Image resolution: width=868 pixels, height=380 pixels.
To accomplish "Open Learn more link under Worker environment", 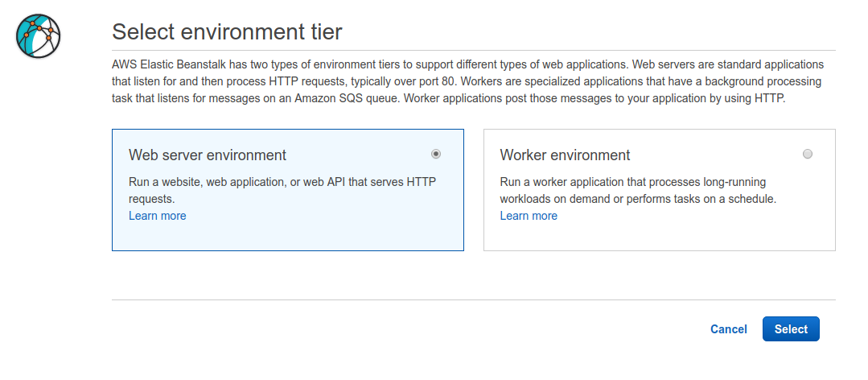I will [x=529, y=216].
